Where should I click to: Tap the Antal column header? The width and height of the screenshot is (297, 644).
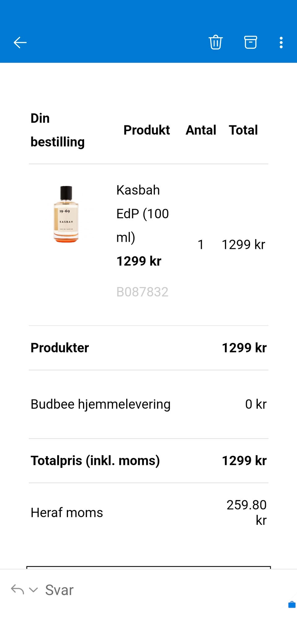(201, 130)
